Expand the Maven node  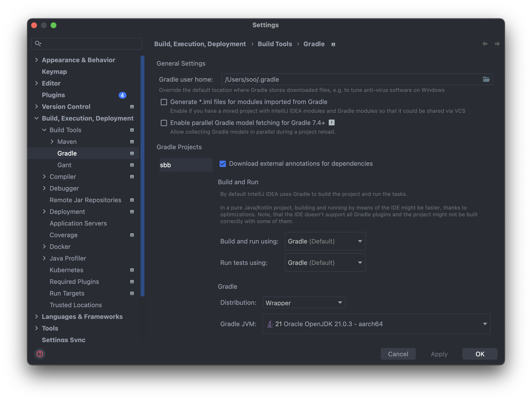52,141
